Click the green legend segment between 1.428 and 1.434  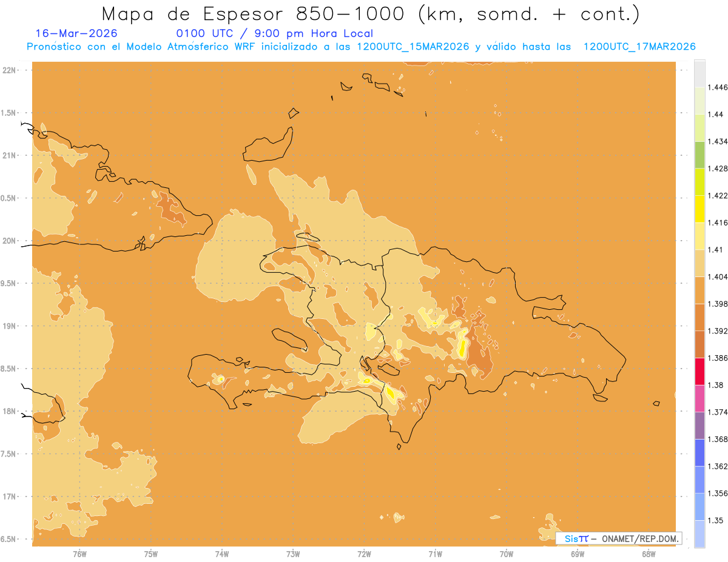coord(699,155)
